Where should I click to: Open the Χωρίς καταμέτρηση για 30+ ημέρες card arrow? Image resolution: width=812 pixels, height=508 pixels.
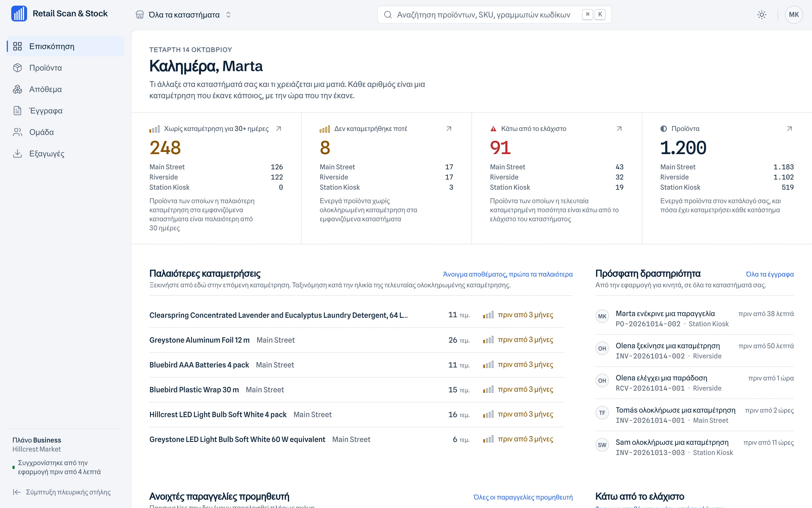279,129
